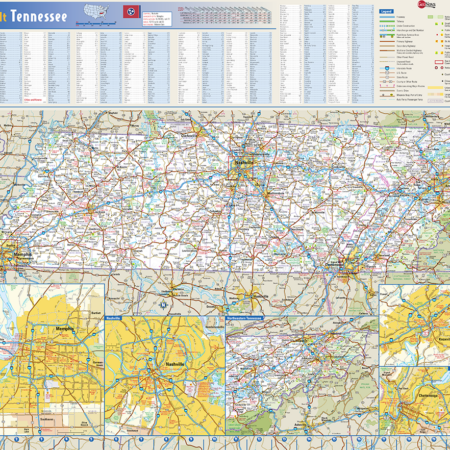Viewport: 450px width, 450px height.
Task: Click the mileage chart table in header
Action: (224, 15)
